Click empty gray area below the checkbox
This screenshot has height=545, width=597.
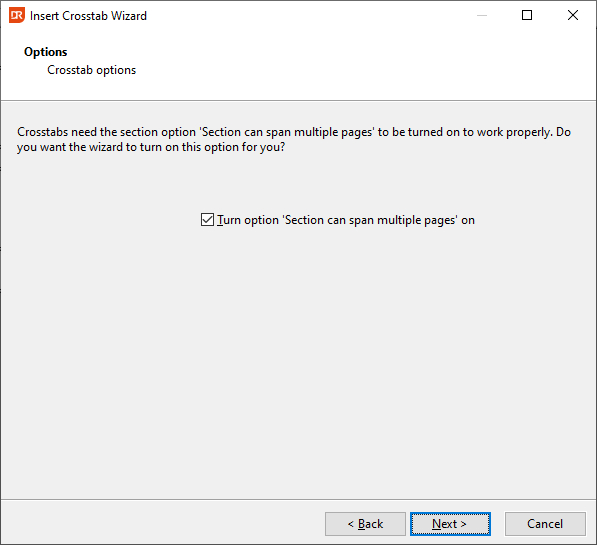298,343
